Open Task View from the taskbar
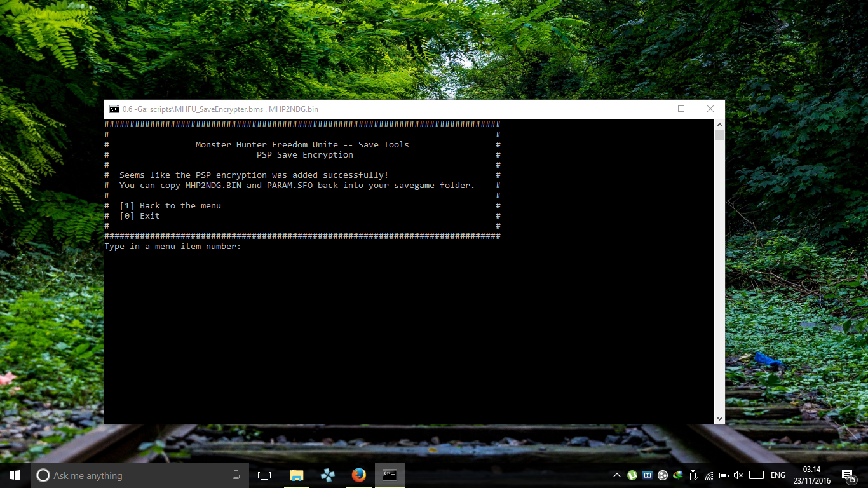This screenshot has width=868, height=488. pos(264,475)
